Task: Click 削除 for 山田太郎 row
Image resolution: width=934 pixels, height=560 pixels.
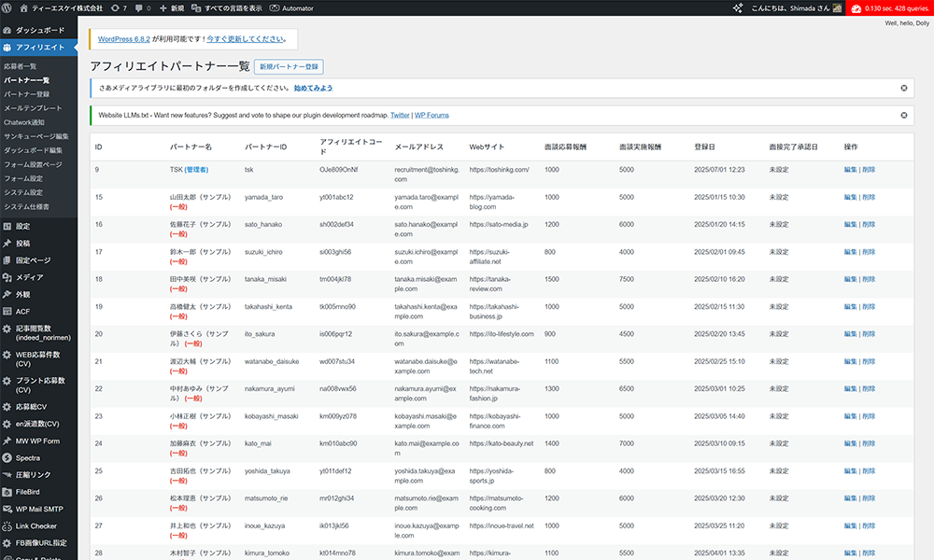Action: (x=869, y=197)
